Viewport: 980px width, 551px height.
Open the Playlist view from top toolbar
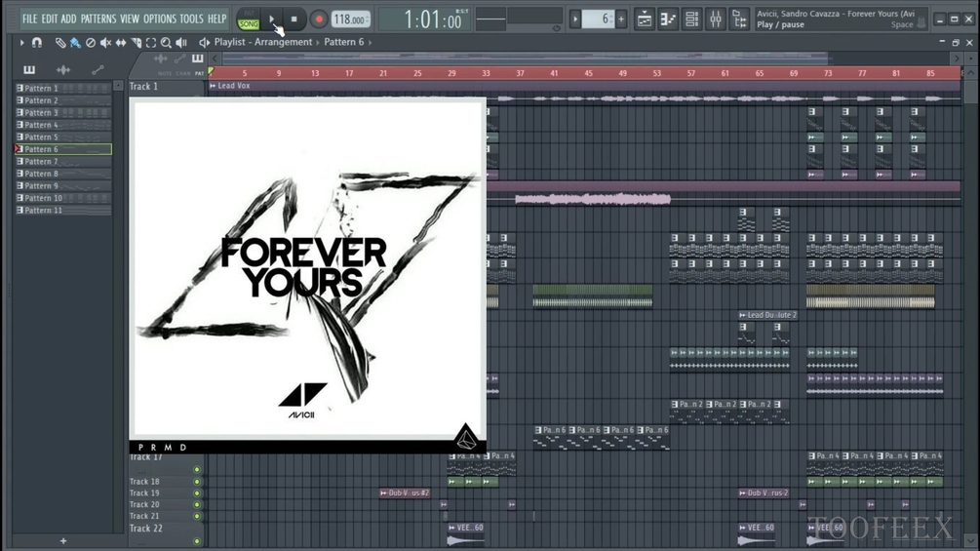click(644, 20)
